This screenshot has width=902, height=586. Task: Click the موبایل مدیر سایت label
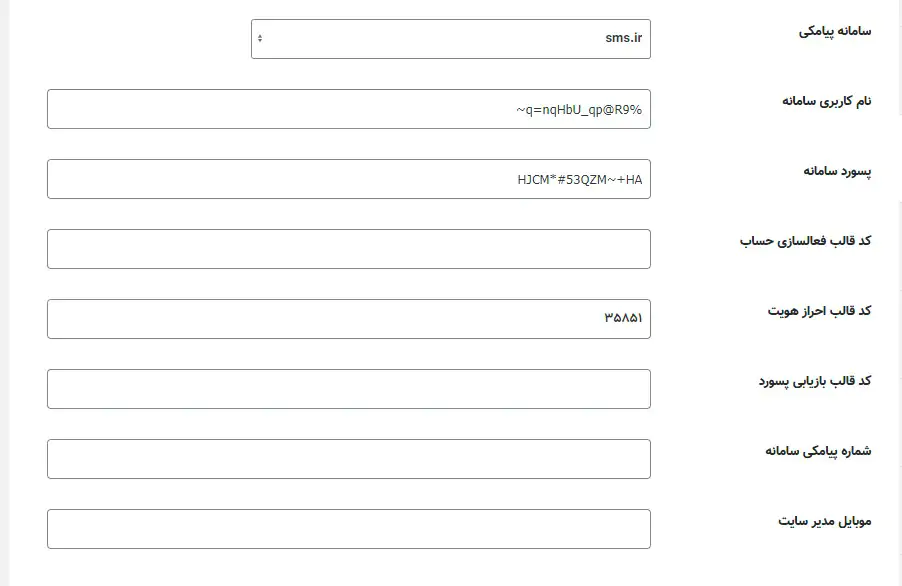[x=824, y=521]
